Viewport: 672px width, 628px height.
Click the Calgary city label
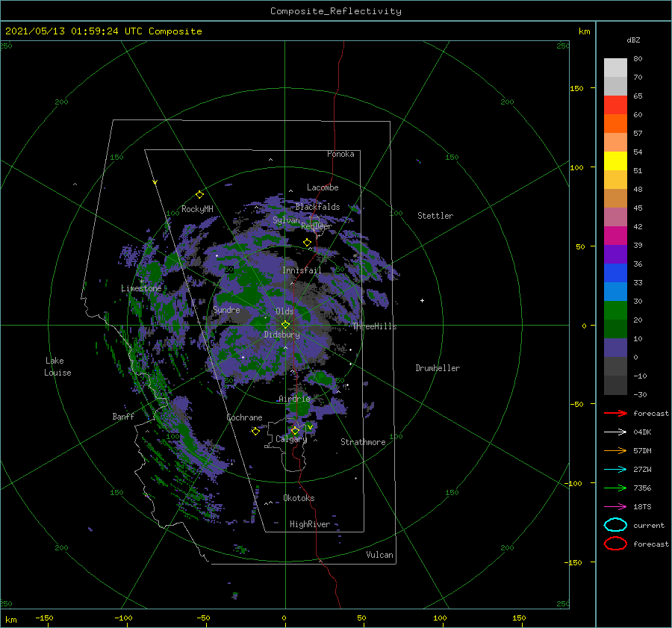coord(291,439)
